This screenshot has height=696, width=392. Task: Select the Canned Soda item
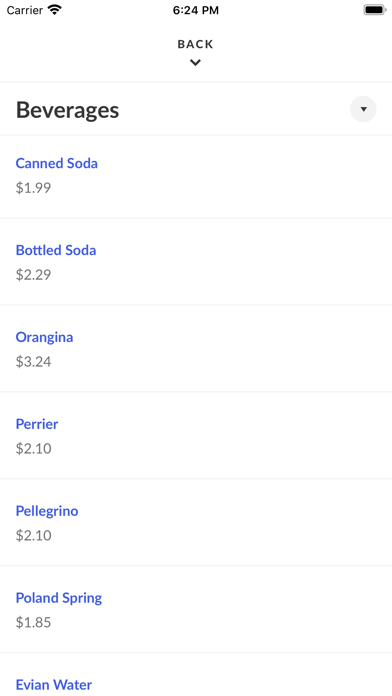click(57, 163)
